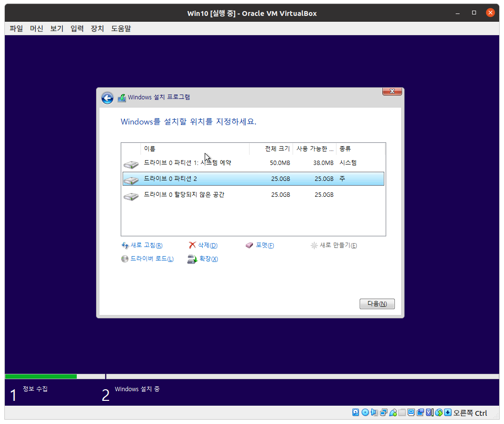This screenshot has height=424, width=504.
Task: Click the 드라이버 로드(L) link
Action: click(x=152, y=259)
